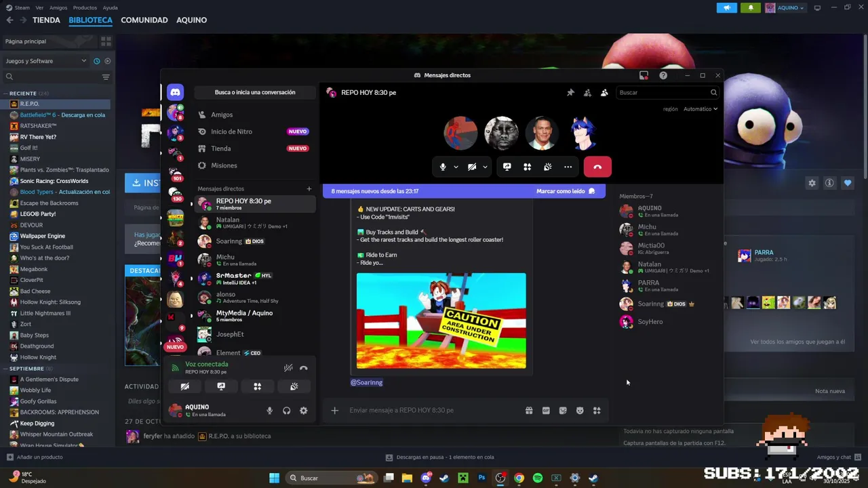Click Añadir un producto in Steam
Image resolution: width=868 pixels, height=488 pixels.
pyautogui.click(x=35, y=457)
